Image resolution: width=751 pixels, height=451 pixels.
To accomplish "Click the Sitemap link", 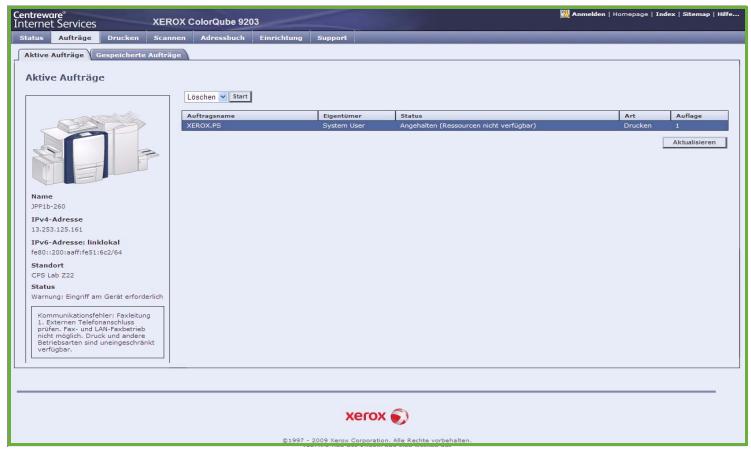I will [696, 14].
